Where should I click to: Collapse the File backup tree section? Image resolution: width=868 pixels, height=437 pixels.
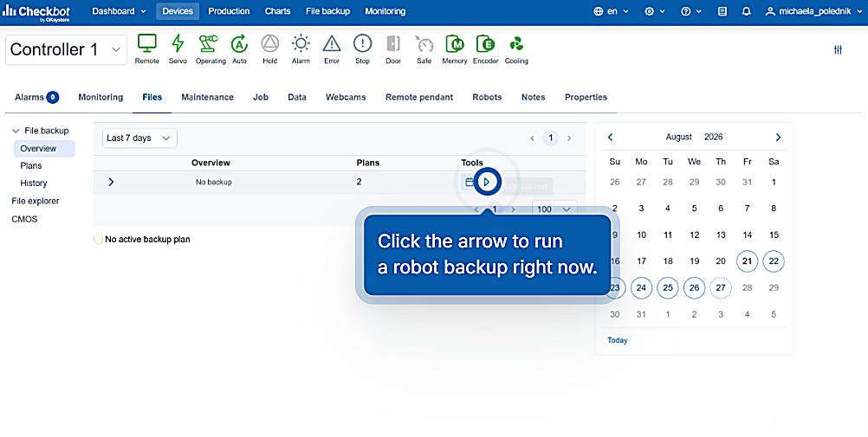tap(16, 132)
